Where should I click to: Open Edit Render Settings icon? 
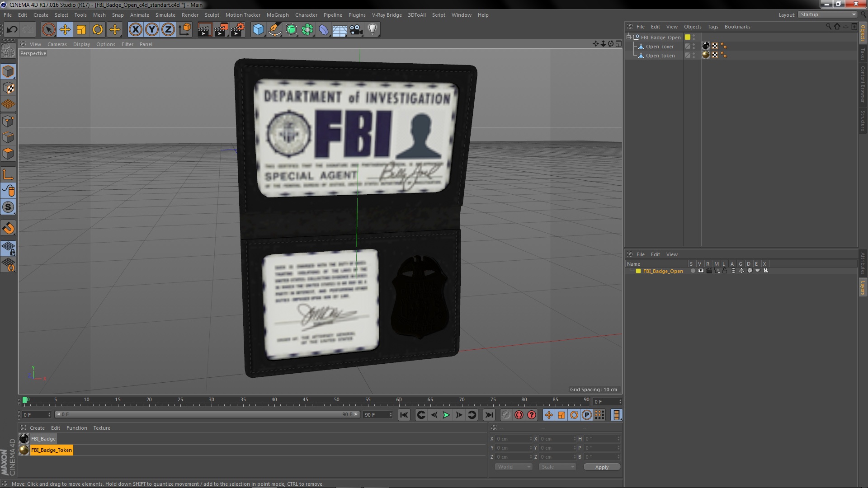pos(238,30)
